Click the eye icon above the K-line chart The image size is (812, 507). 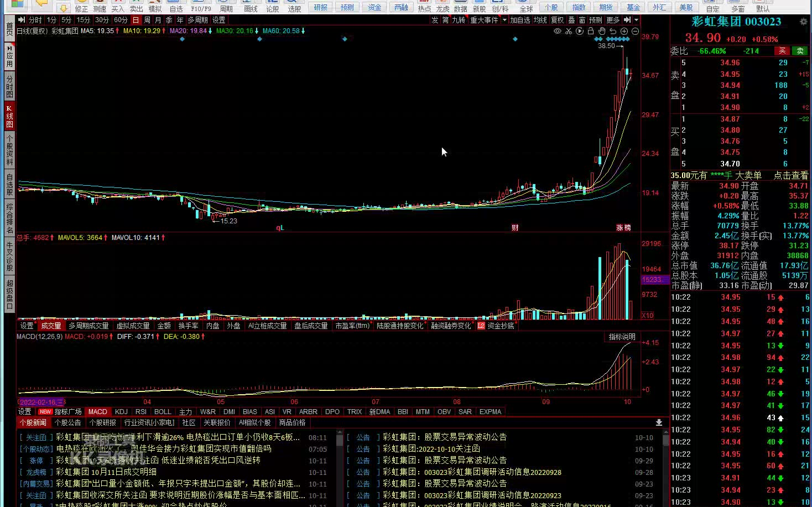(x=558, y=32)
